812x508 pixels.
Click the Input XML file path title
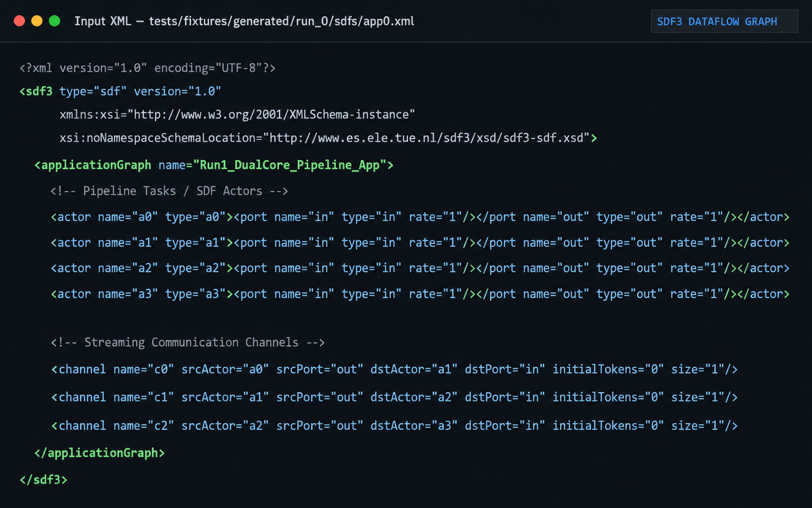(244, 22)
